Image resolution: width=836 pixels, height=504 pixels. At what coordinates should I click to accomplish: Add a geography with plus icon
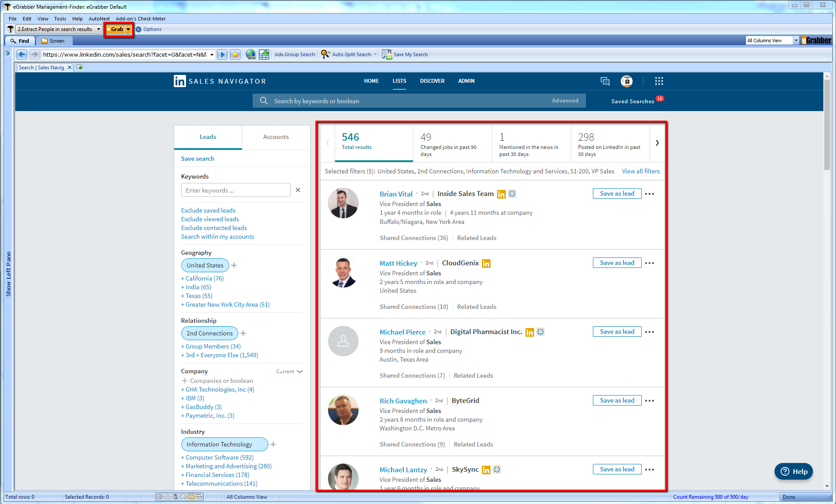[234, 265]
